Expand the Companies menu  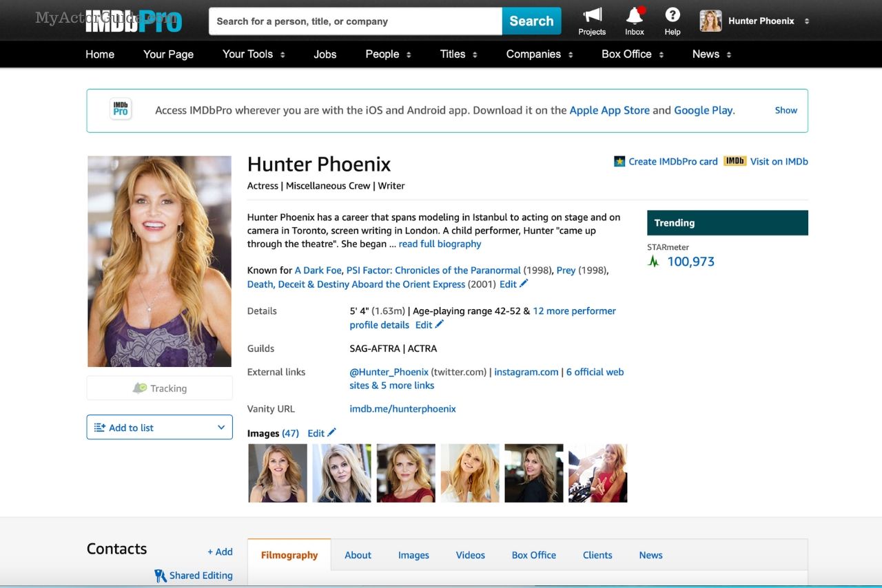(x=540, y=54)
